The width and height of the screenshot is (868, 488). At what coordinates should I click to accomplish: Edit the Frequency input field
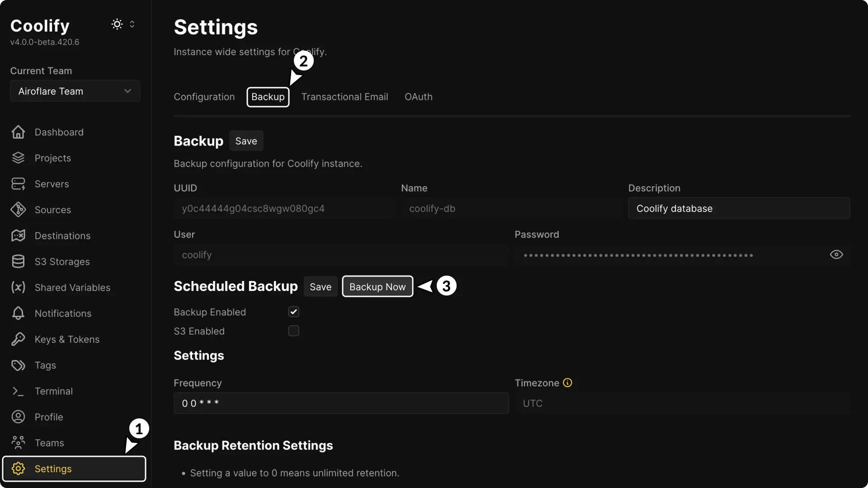[x=341, y=403]
